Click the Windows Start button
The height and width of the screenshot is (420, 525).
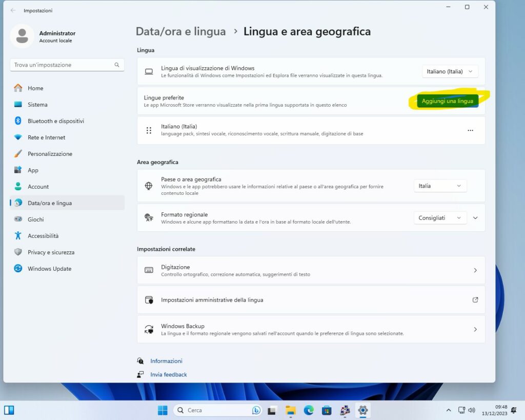(163, 410)
